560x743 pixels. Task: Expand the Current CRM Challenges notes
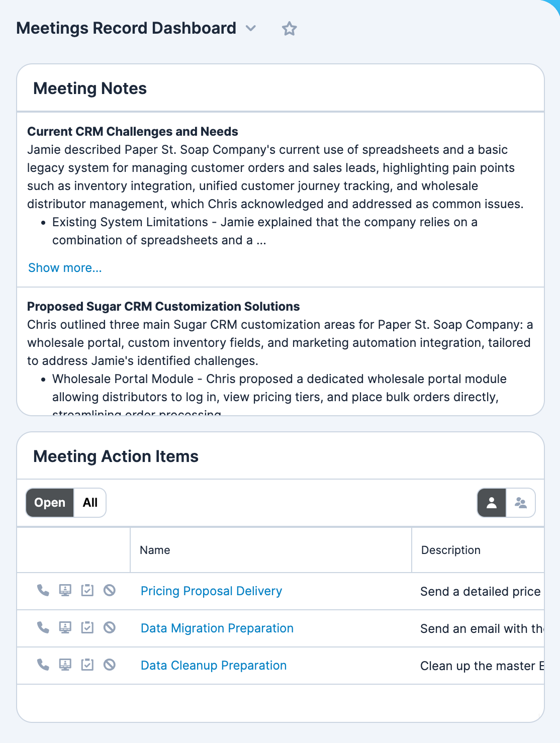pyautogui.click(x=65, y=267)
